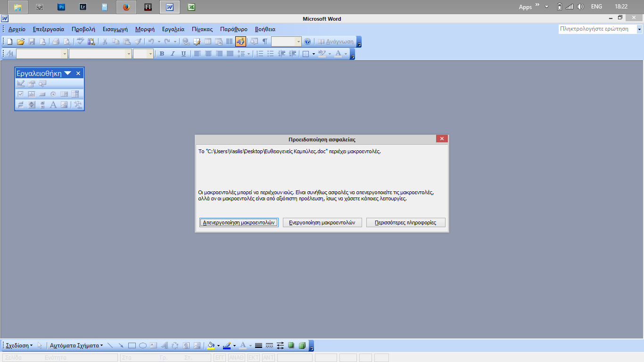Insert an Option Button control

click(53, 94)
